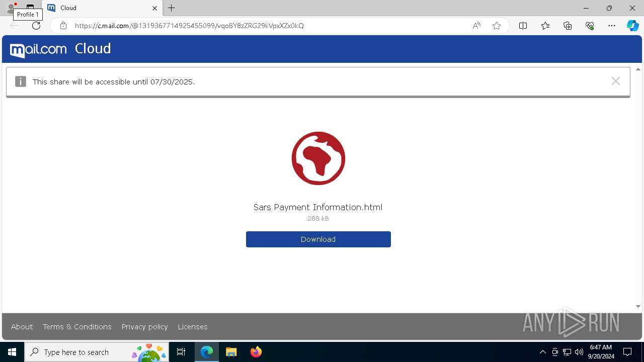This screenshot has height=362, width=644.
Task: Open Firefox from taskbar
Action: 256,352
